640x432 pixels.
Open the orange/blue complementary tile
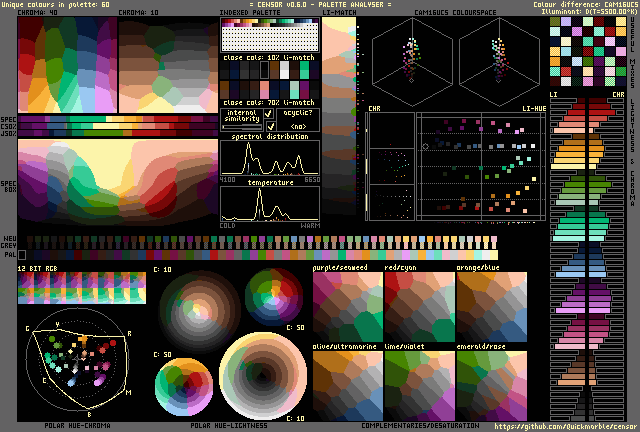[x=491, y=307]
